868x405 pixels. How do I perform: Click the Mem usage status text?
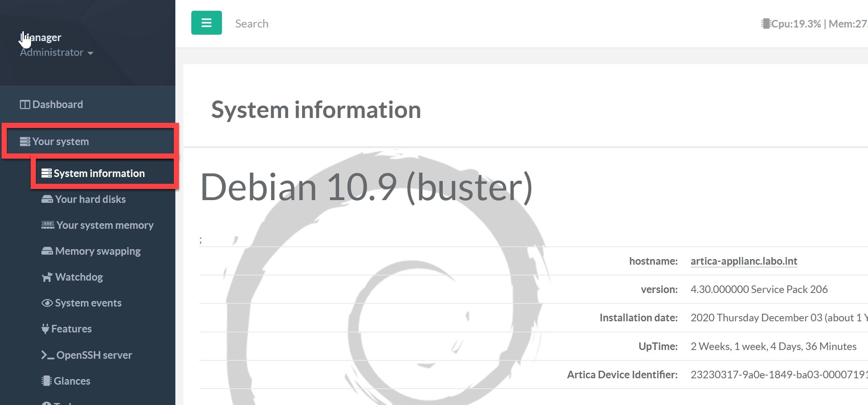click(848, 24)
